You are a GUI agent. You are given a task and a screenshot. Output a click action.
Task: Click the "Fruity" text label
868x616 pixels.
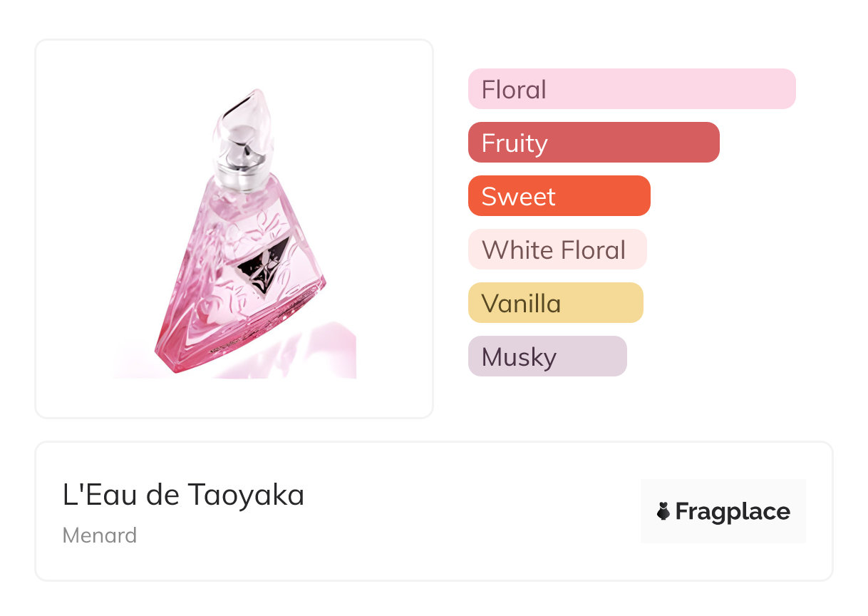tap(515, 143)
